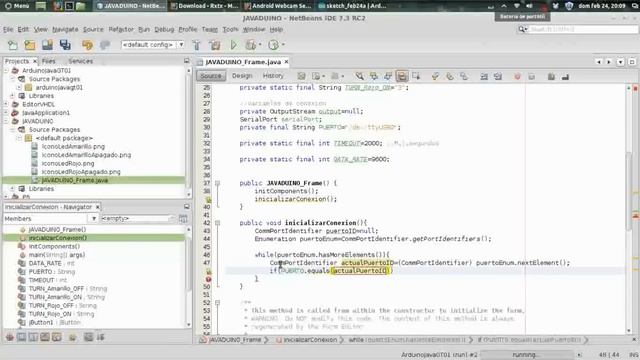
Task: Click the red error icon on line 49
Action: tap(209, 279)
